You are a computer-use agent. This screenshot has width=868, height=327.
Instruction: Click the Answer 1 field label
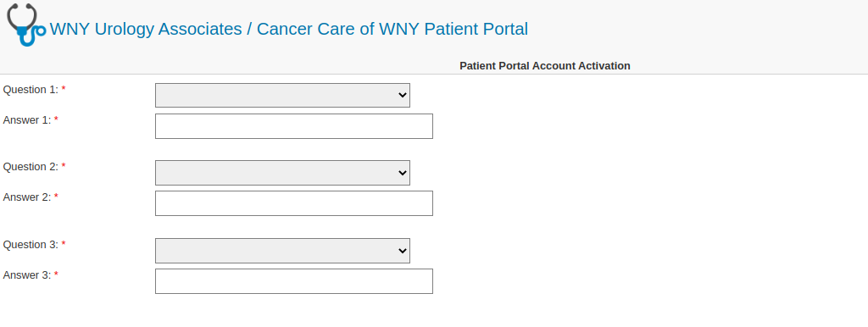27,120
